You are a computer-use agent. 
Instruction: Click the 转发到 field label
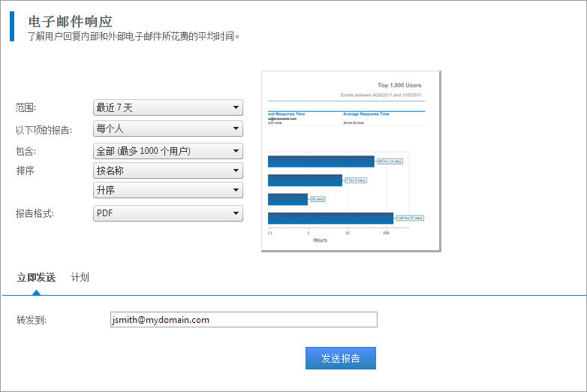tap(32, 321)
